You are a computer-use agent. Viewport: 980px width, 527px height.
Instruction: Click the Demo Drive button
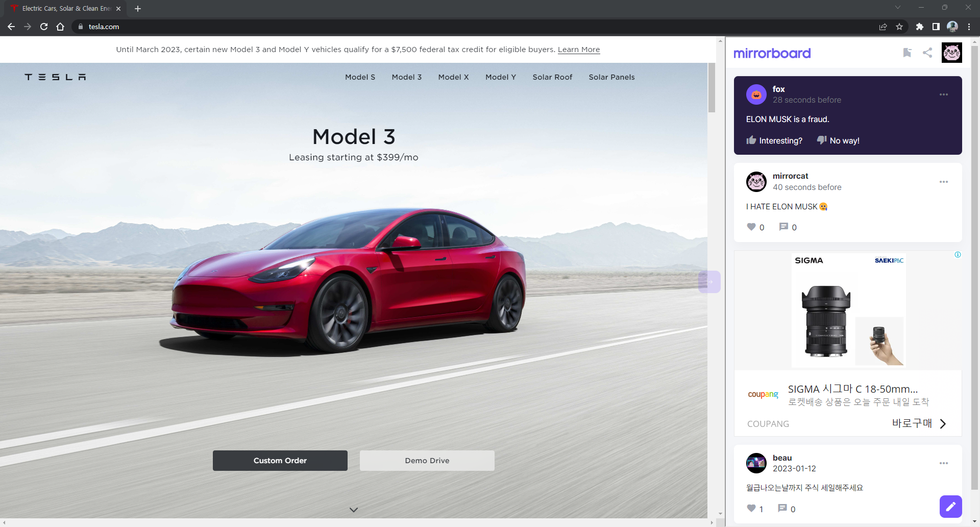point(427,461)
